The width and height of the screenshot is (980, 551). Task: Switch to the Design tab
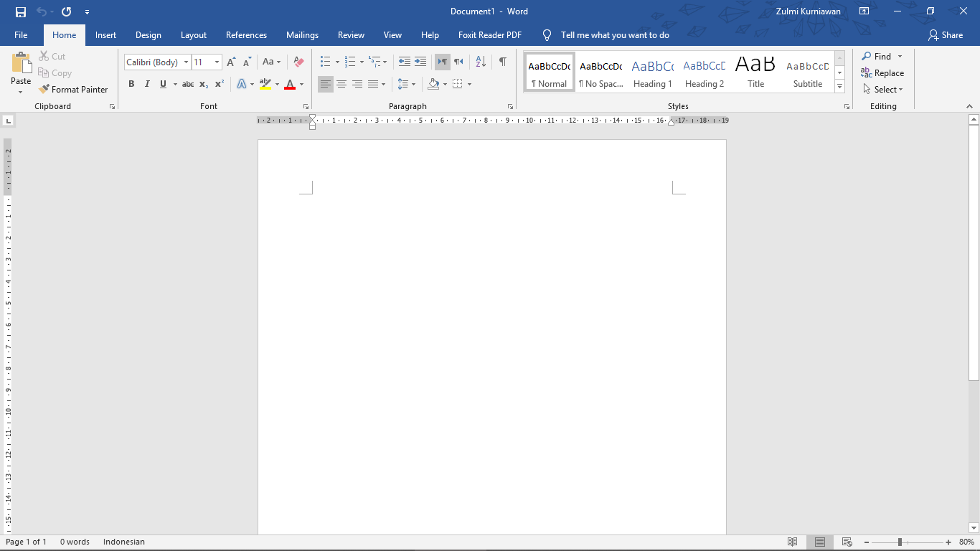(x=149, y=35)
